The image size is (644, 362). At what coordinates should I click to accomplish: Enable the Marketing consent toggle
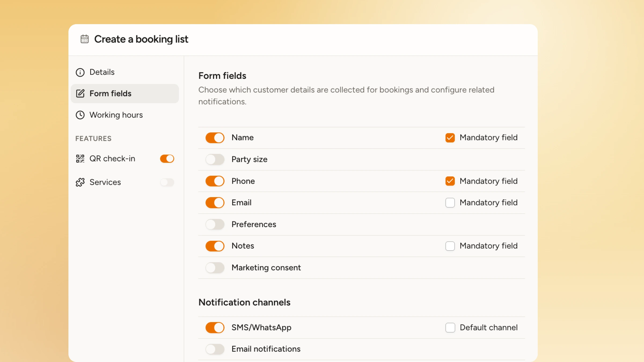(x=215, y=268)
